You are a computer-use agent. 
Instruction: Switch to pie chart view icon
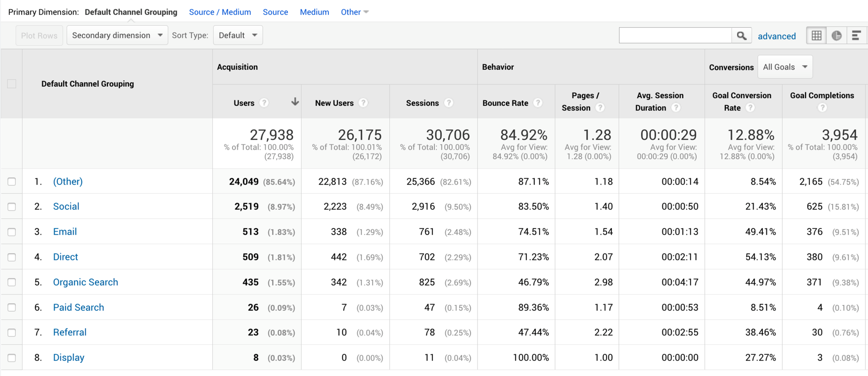(x=836, y=36)
